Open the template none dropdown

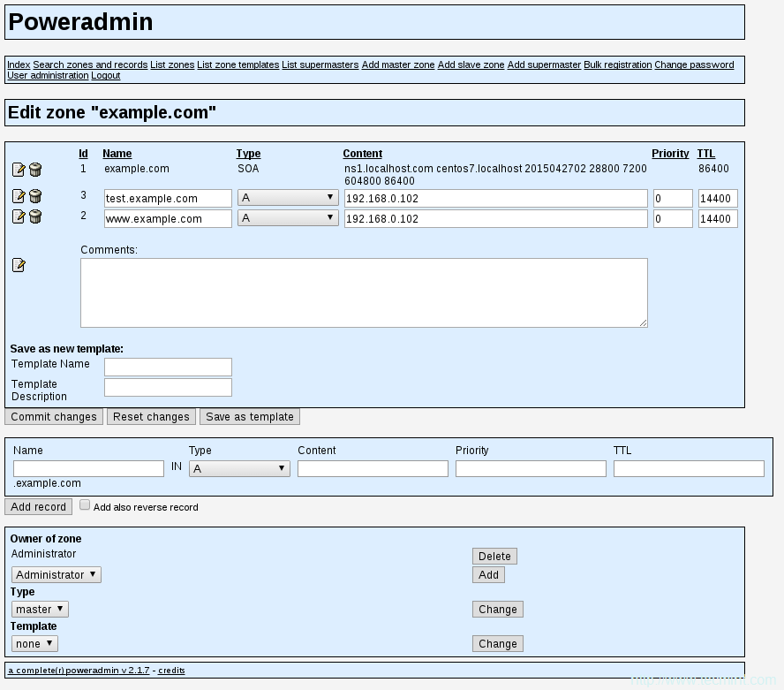click(34, 643)
